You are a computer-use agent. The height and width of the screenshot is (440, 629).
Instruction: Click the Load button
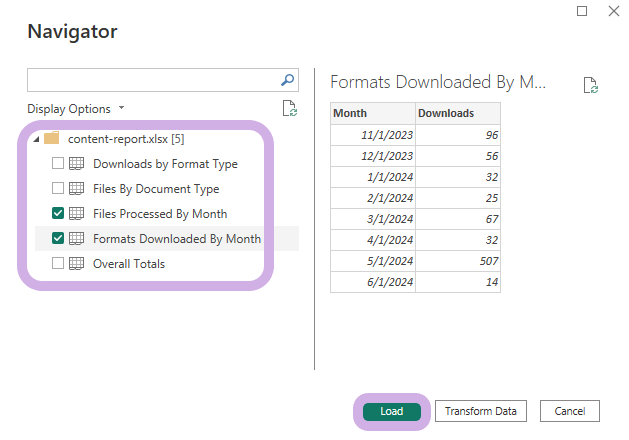tap(392, 411)
